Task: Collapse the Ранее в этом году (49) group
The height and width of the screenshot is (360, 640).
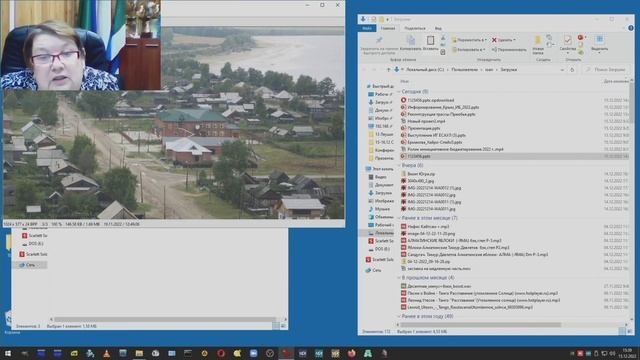Action: coord(399,316)
